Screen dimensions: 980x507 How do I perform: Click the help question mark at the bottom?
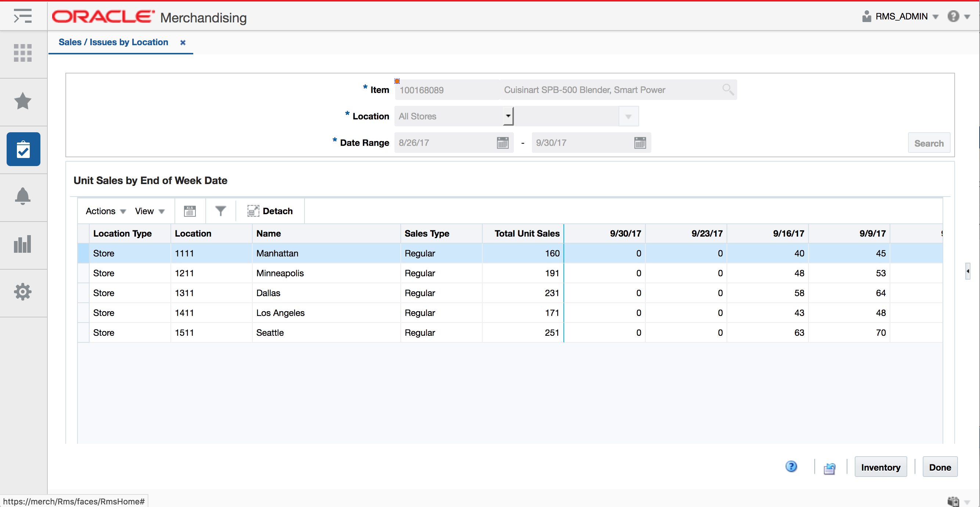click(x=792, y=466)
